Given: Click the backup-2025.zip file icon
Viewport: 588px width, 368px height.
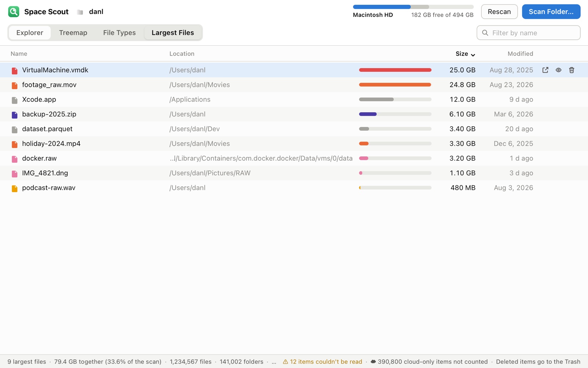Looking at the screenshot, I should pyautogui.click(x=15, y=115).
